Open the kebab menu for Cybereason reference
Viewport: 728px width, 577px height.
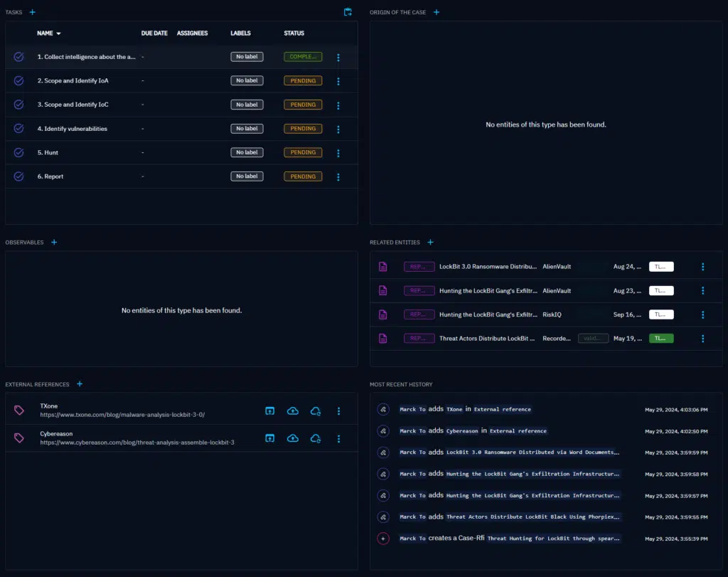click(x=338, y=438)
